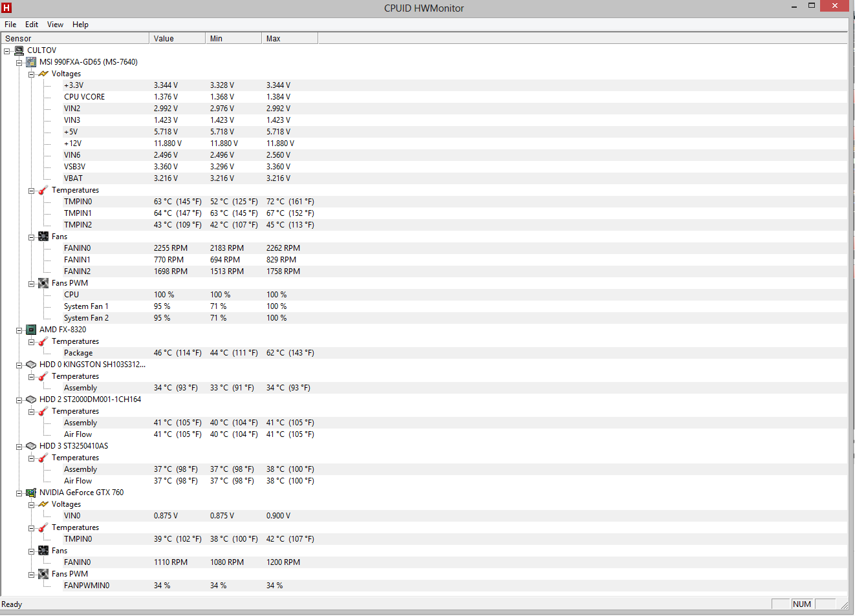Open the View menu
Image resolution: width=855 pixels, height=616 pixels.
[x=55, y=25]
